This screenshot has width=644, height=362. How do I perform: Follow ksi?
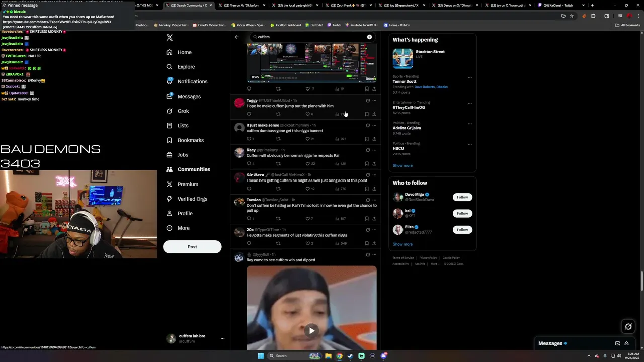(462, 213)
